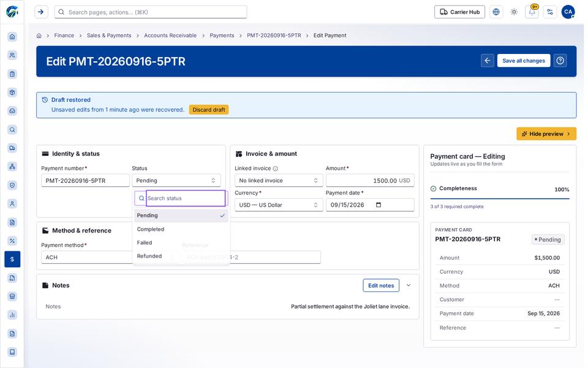Click the help question mark icon

pyautogui.click(x=560, y=61)
